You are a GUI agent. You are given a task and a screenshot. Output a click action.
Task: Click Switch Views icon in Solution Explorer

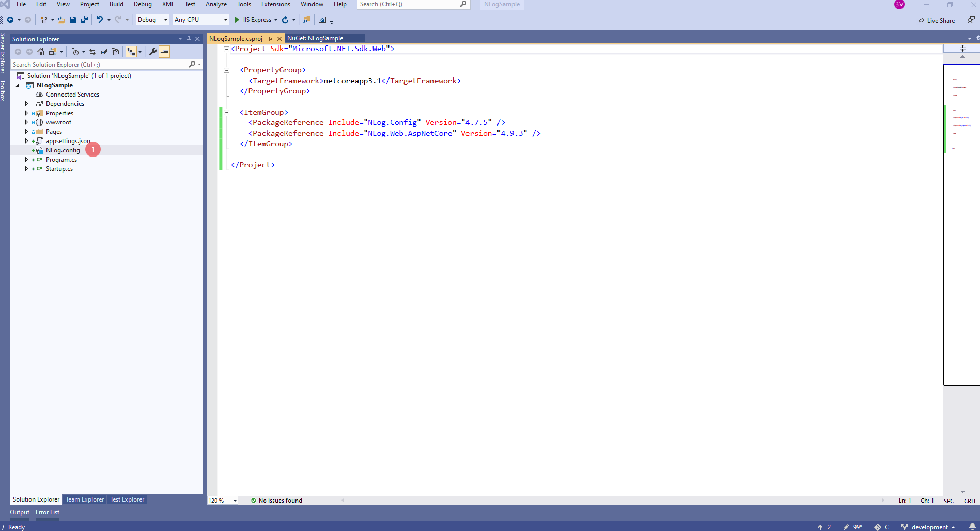click(52, 52)
